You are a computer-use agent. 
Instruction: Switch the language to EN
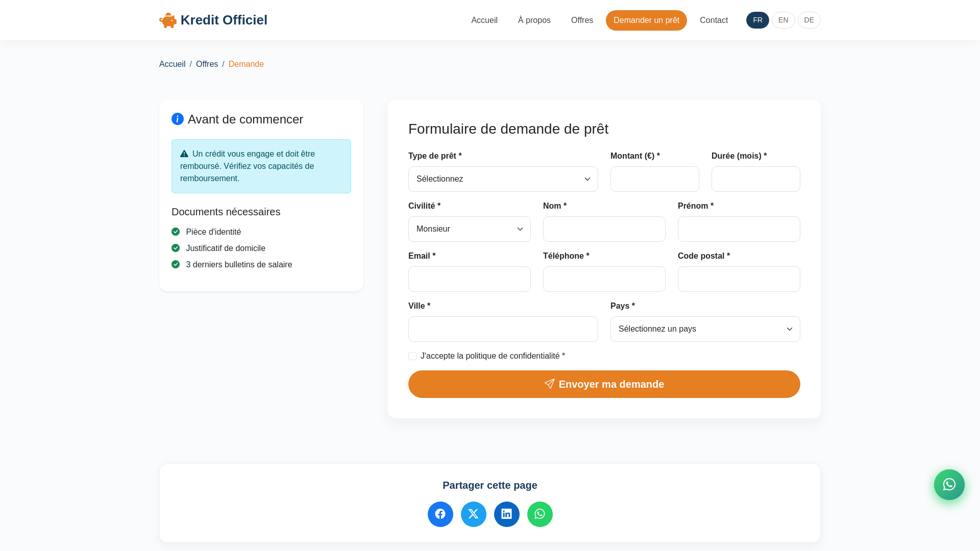(783, 20)
